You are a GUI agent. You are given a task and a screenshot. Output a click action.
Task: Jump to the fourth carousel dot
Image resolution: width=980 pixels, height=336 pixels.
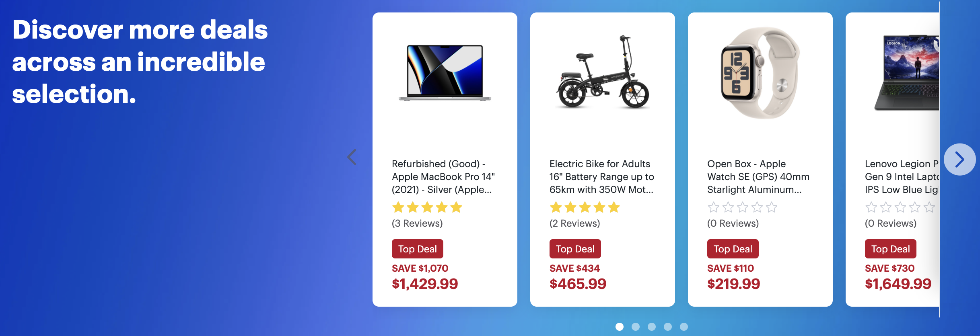668,327
